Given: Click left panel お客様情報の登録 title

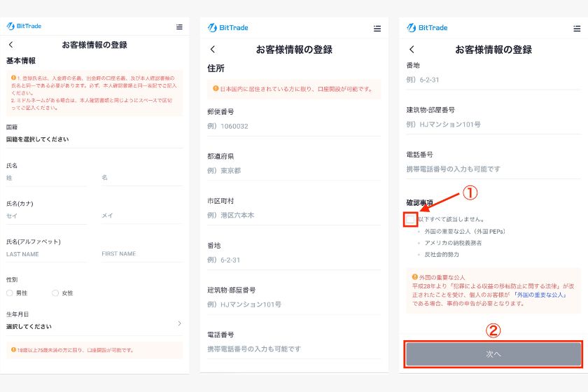Looking at the screenshot, I should 94,45.
